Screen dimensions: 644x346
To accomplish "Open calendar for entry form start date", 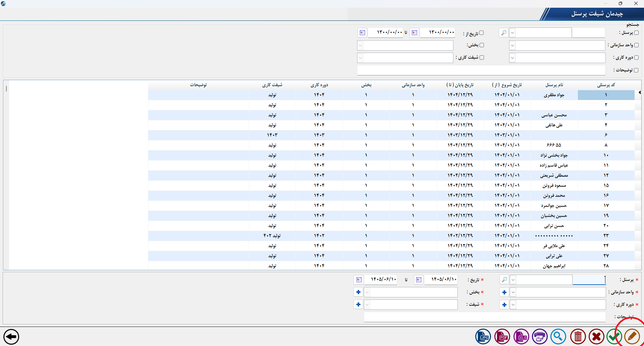I will click(418, 280).
